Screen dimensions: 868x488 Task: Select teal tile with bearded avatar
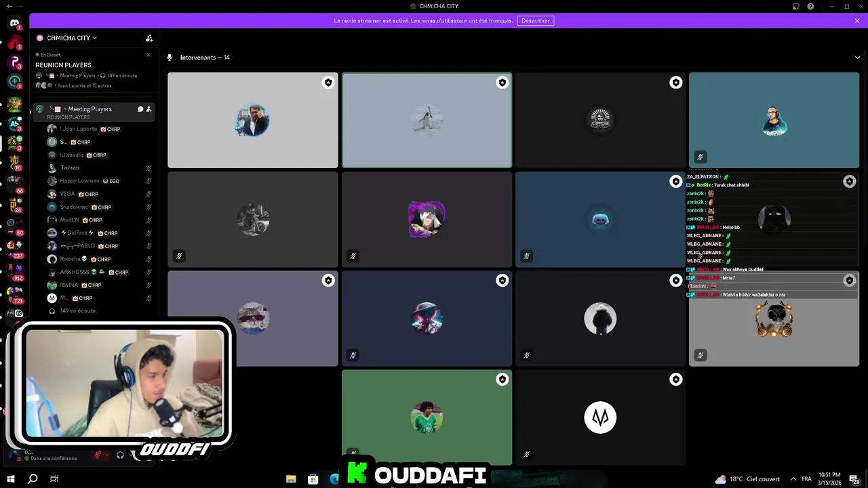point(774,120)
